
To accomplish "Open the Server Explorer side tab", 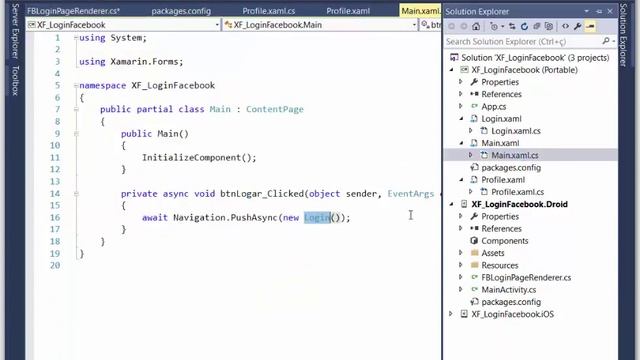I will (x=15, y=31).
